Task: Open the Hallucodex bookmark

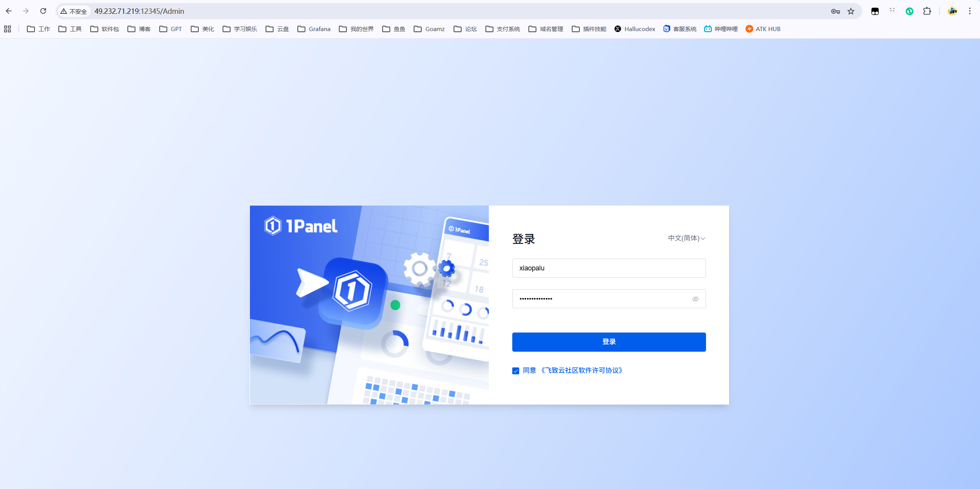Action: pos(635,29)
